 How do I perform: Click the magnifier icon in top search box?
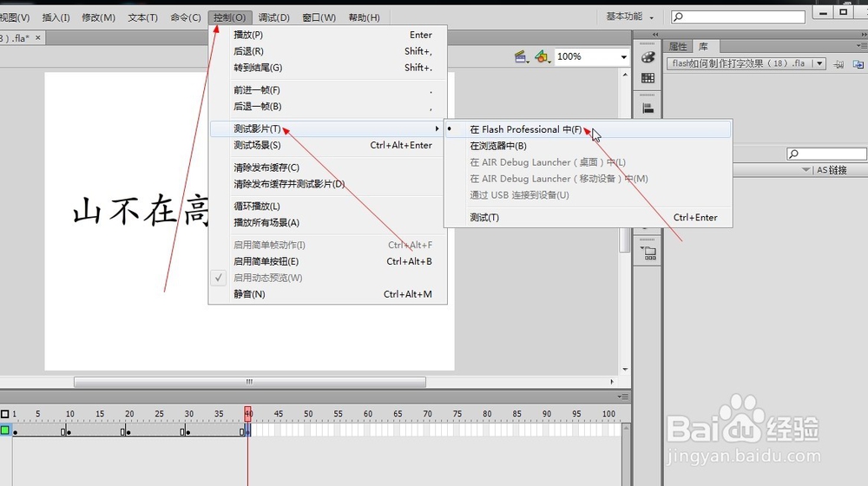click(678, 16)
